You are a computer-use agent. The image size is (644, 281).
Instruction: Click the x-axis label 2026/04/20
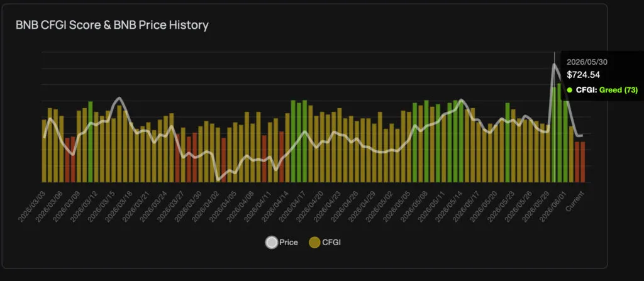[x=310, y=207]
